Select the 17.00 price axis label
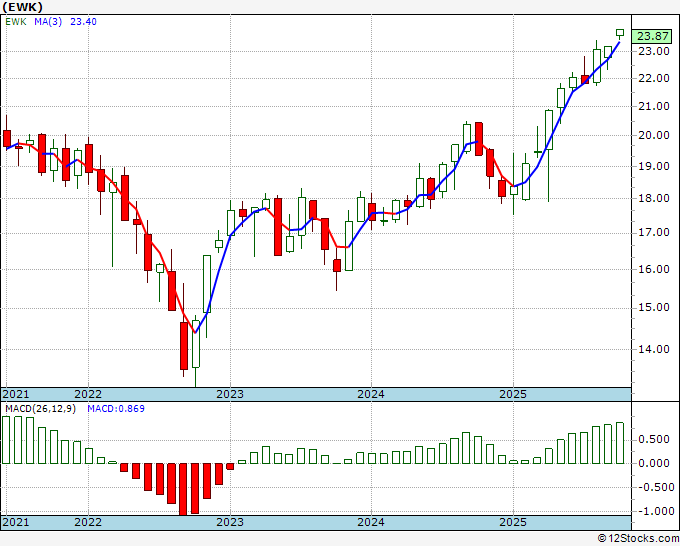This screenshot has width=680, height=546. coord(654,233)
